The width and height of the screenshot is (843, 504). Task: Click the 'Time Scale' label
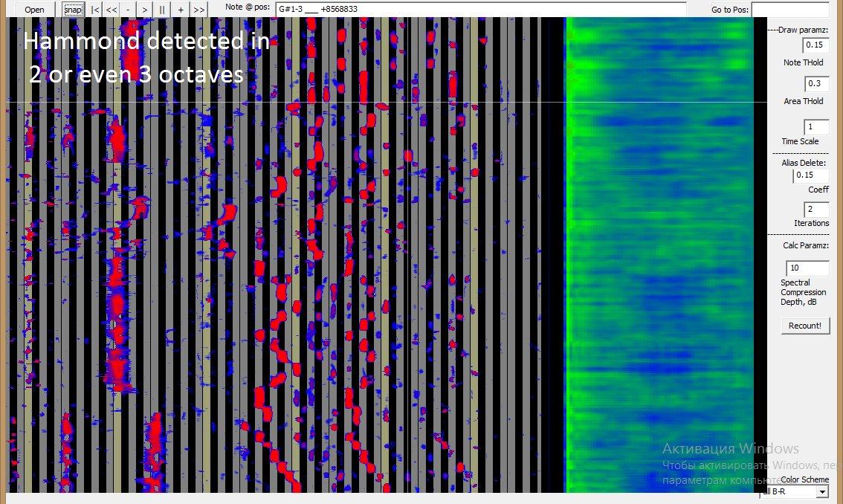[x=800, y=141]
